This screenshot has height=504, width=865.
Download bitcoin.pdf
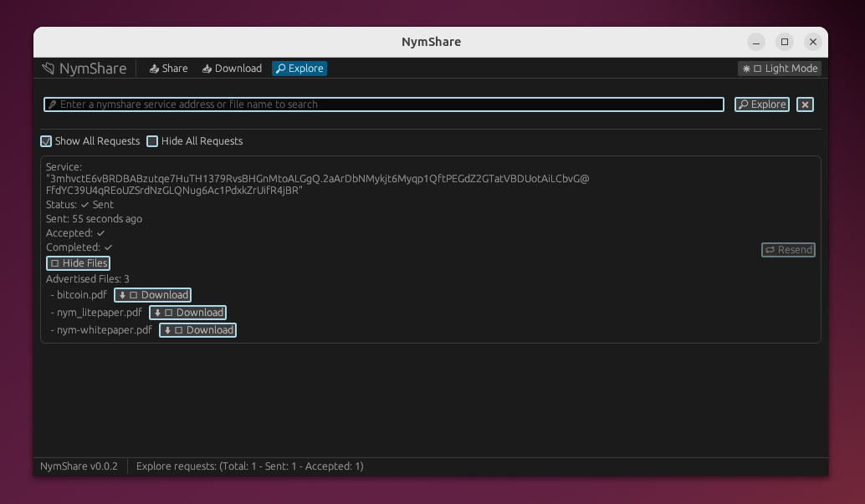tap(153, 295)
